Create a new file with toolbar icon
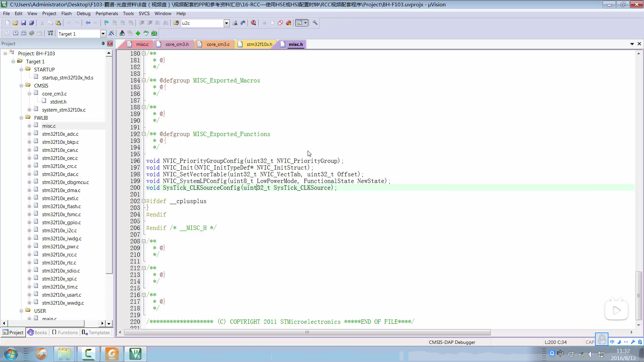The image size is (644, 362). click(7, 23)
